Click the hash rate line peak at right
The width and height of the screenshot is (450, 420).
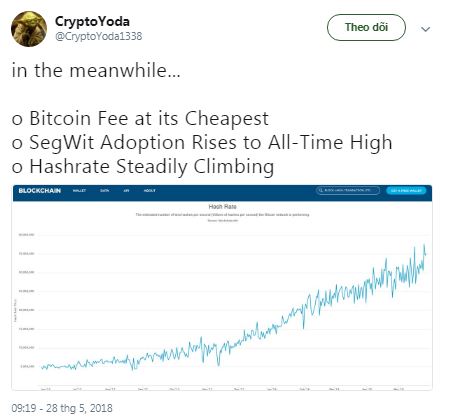click(x=424, y=245)
